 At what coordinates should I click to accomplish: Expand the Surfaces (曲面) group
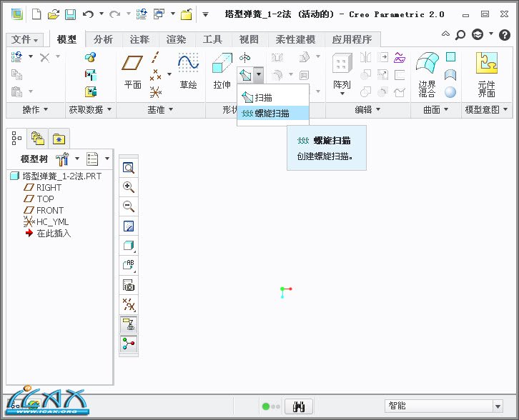[436, 110]
